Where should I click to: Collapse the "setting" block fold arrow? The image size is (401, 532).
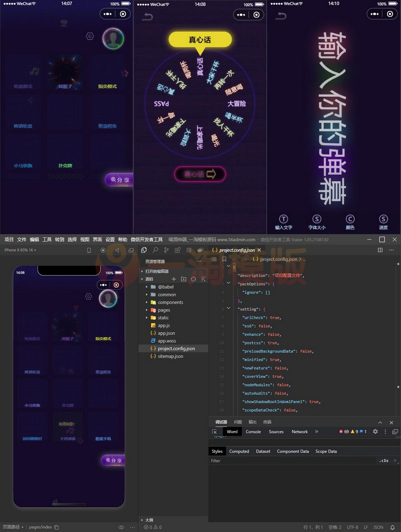pyautogui.click(x=229, y=308)
